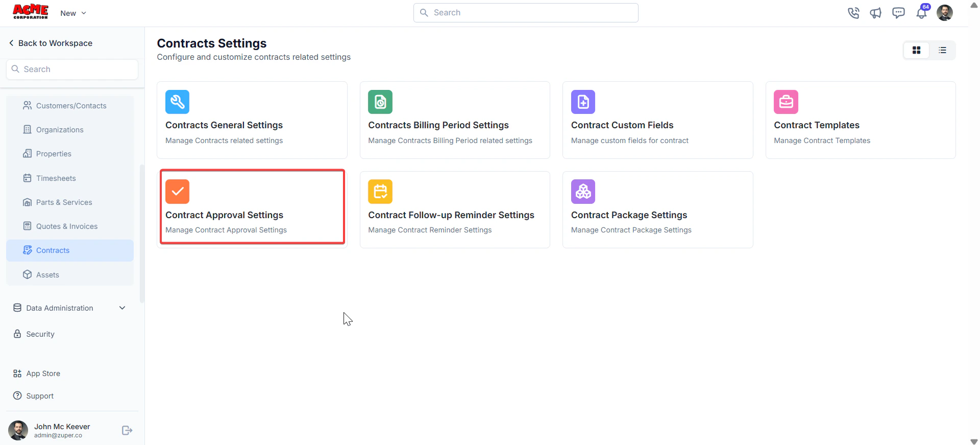Switch to list view
980x445 pixels.
pyautogui.click(x=942, y=50)
